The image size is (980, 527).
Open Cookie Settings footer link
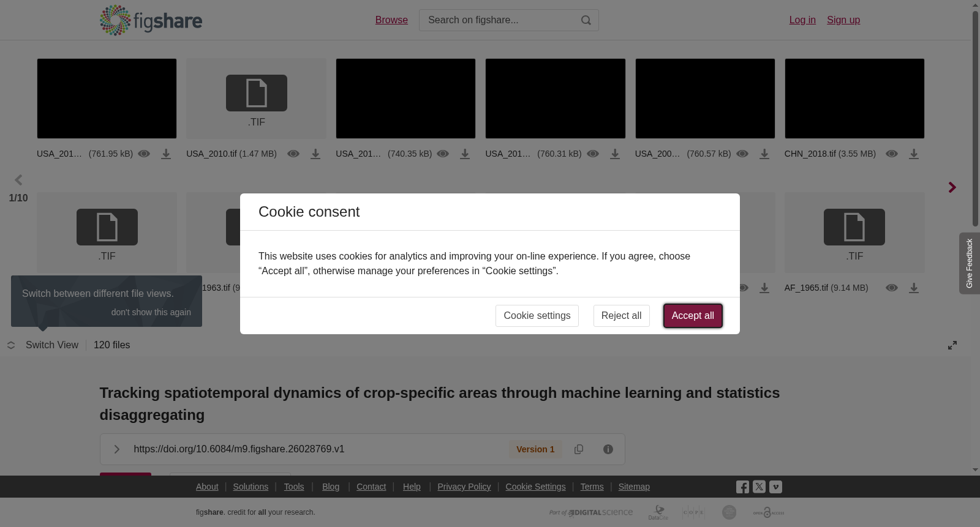click(535, 487)
